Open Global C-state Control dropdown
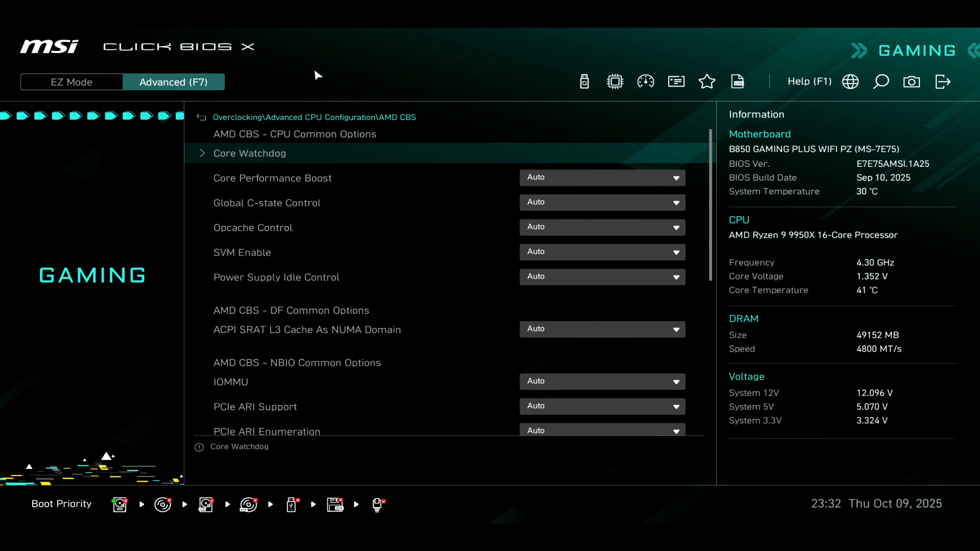 602,203
